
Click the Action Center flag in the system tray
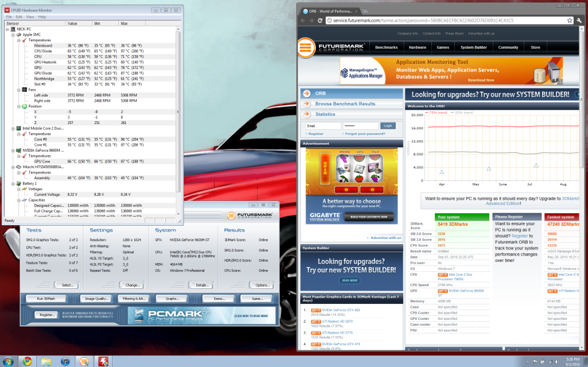[535, 362]
